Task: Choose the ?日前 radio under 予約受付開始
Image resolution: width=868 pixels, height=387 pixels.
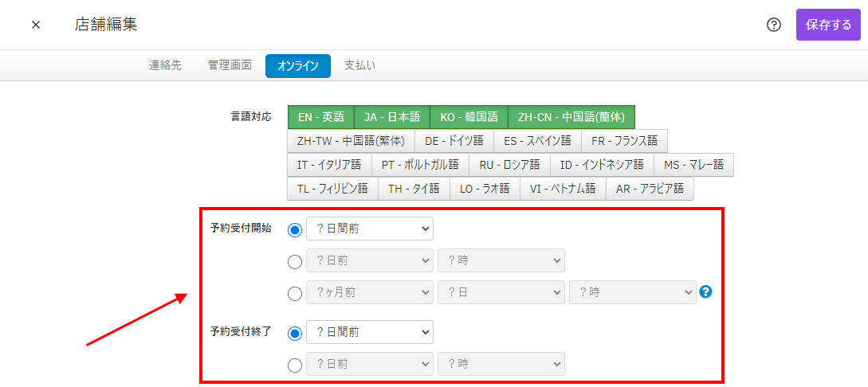Action: pyautogui.click(x=295, y=261)
